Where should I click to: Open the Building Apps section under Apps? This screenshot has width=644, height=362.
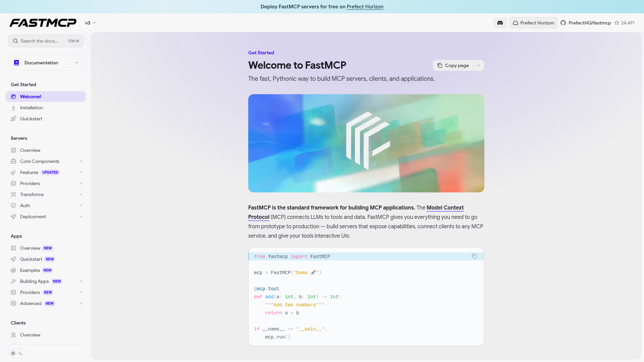[35, 281]
